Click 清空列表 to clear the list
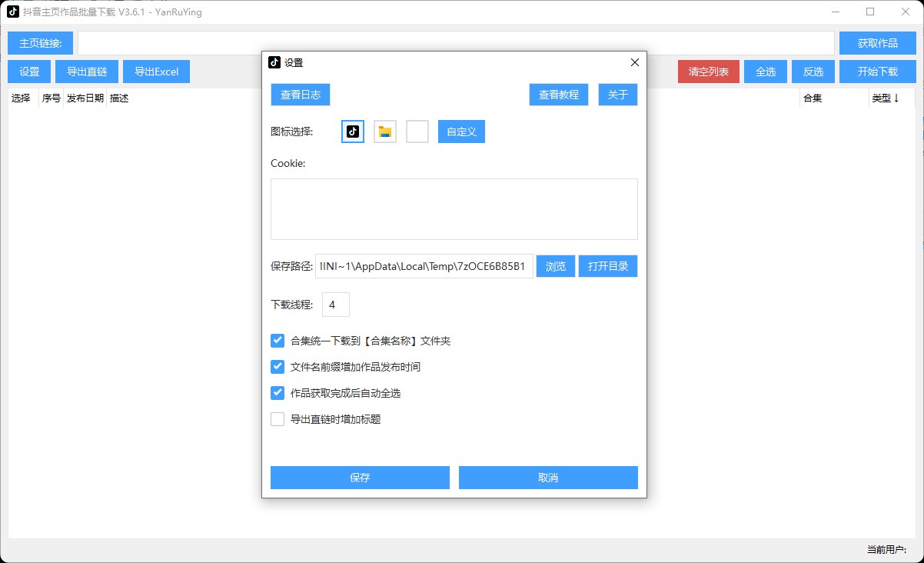924x563 pixels. 708,71
